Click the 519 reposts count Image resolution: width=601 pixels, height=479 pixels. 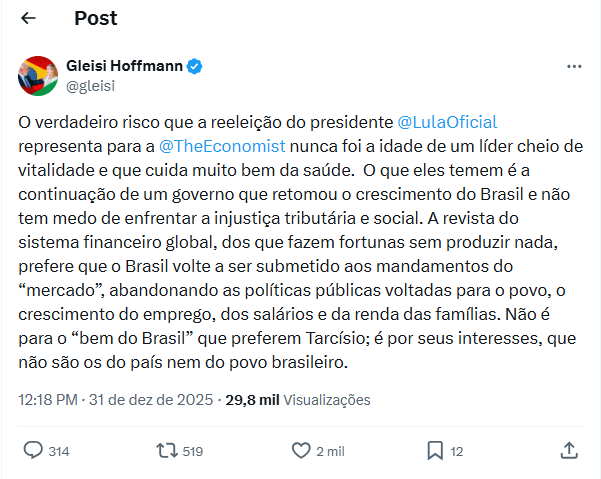coord(193,452)
